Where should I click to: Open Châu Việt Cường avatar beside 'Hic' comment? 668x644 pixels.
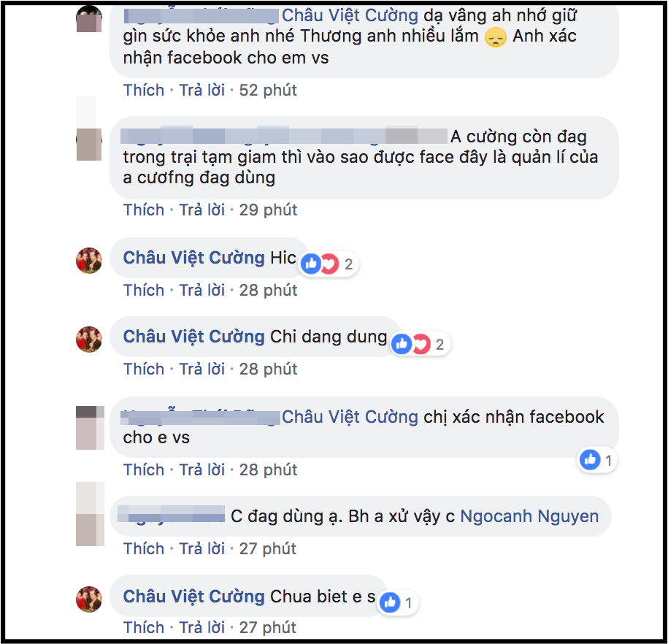[x=89, y=261]
